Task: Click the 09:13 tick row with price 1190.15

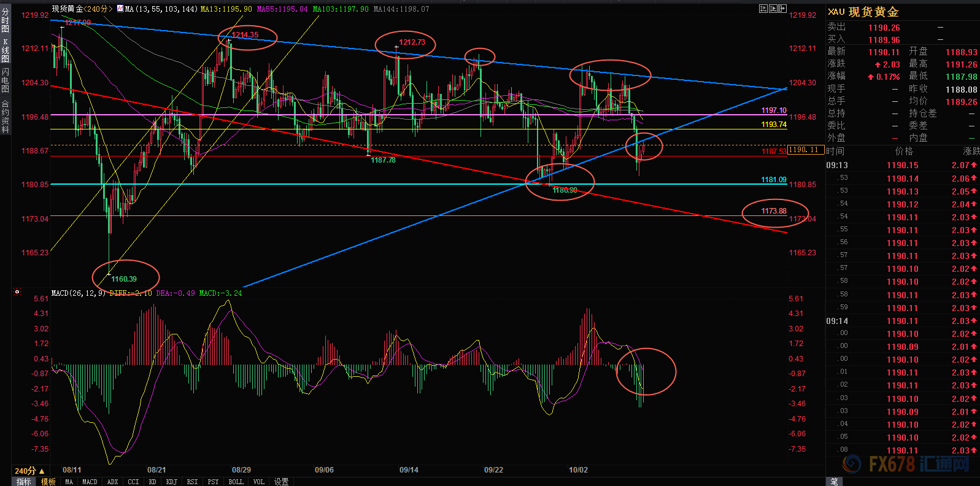Action: coord(902,165)
